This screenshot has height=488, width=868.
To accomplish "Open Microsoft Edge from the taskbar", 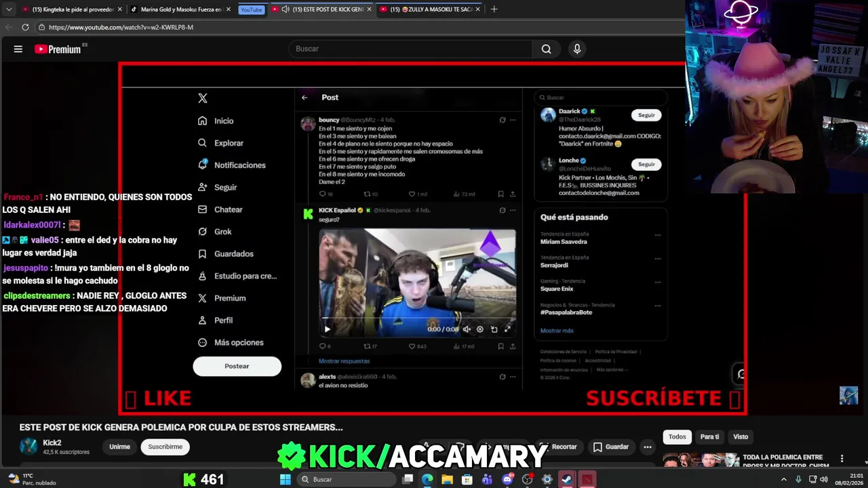I will (x=427, y=479).
